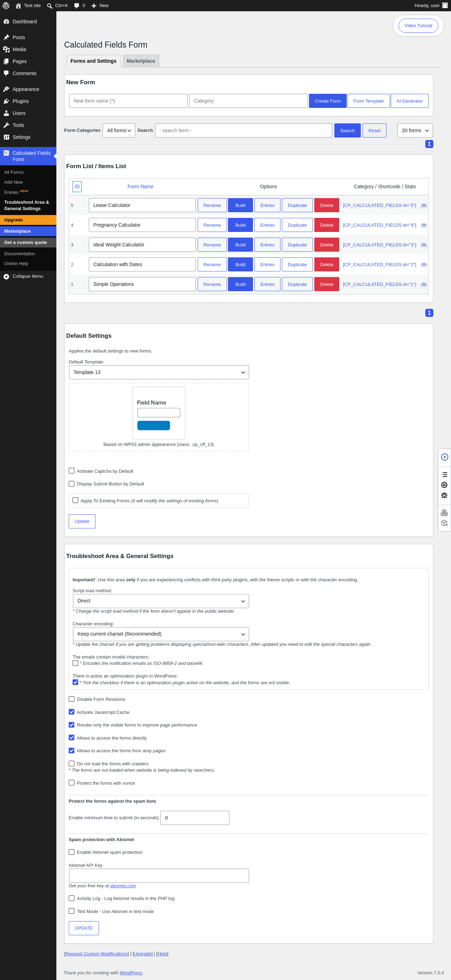Select Forms and Settings tab
This screenshot has height=980, width=451.
click(x=93, y=61)
